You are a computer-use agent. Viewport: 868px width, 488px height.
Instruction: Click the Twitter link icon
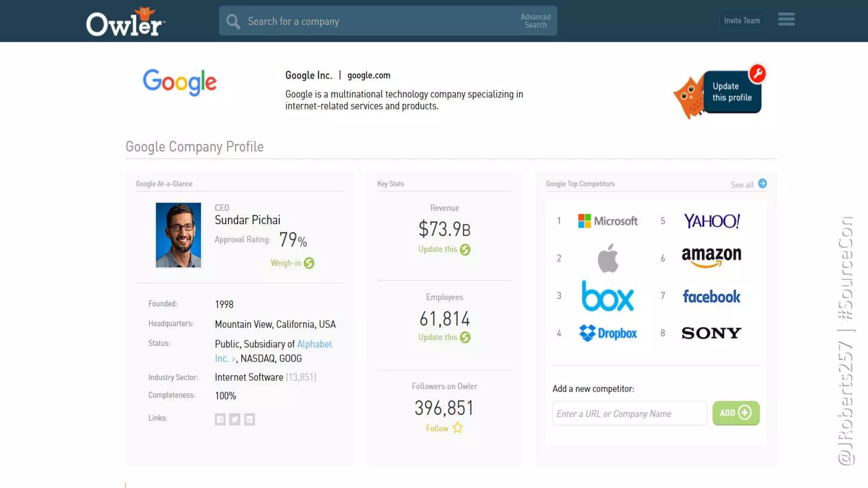[x=235, y=419]
